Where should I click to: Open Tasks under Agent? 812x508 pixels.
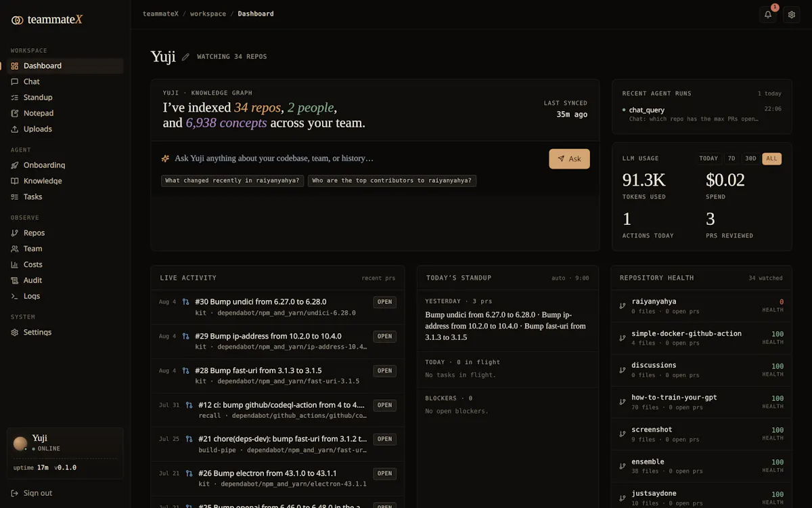click(65, 196)
